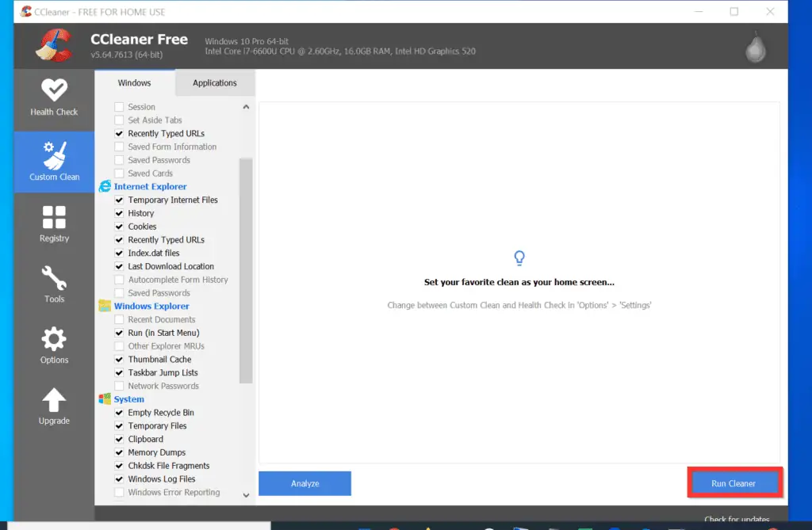The image size is (812, 530).
Task: Open the Registry cleaner section
Action: [53, 223]
